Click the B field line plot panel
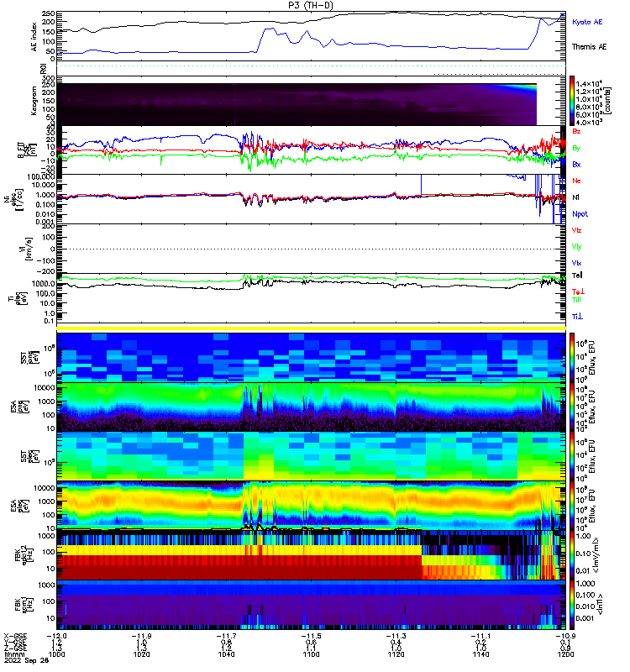 (311, 150)
